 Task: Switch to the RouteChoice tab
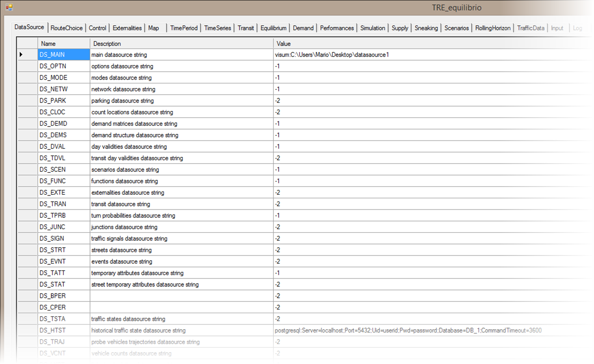point(66,28)
